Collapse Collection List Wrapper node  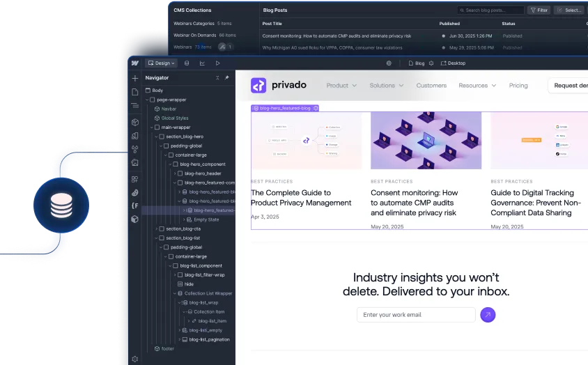[x=175, y=293]
